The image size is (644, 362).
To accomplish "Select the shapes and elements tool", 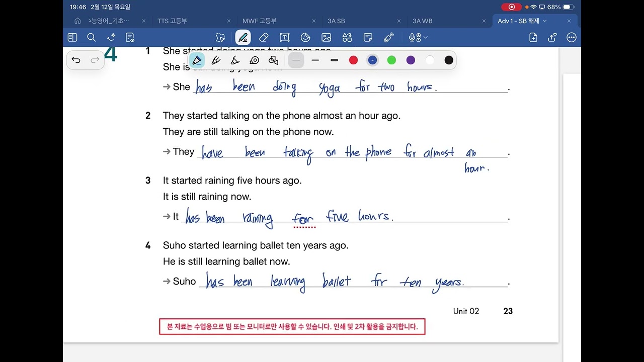I will point(347,37).
